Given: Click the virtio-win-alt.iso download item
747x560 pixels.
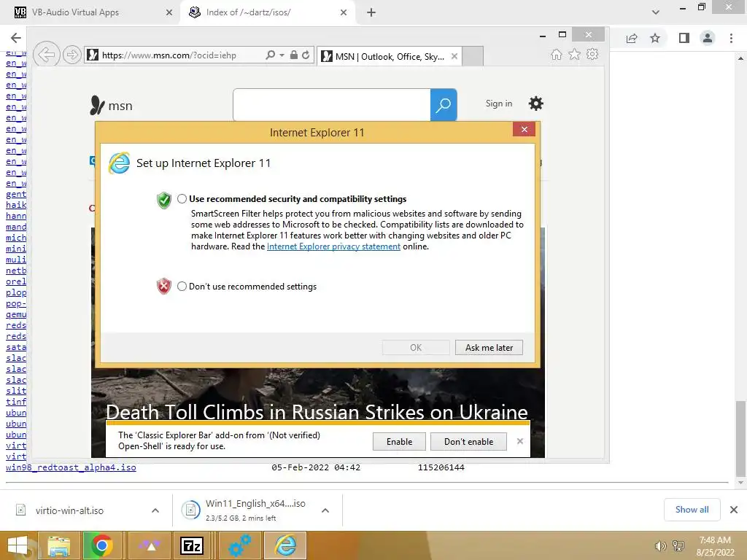Looking at the screenshot, I should [x=69, y=510].
